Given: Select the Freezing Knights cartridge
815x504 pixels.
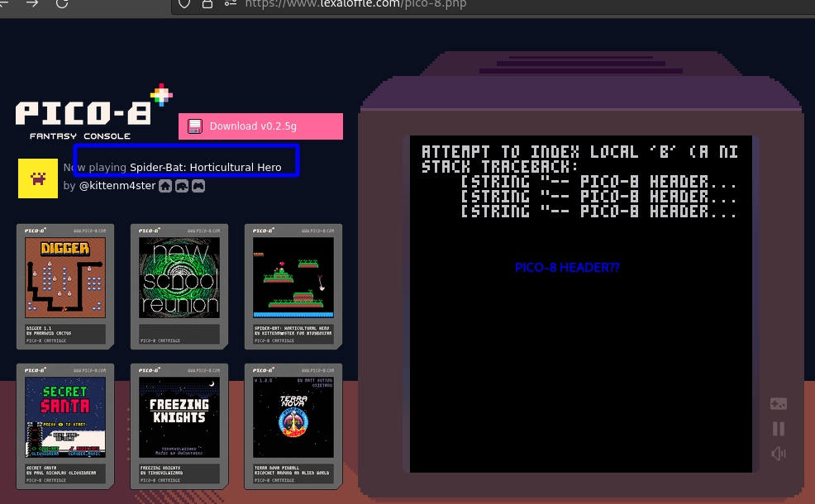Looking at the screenshot, I should 179,426.
